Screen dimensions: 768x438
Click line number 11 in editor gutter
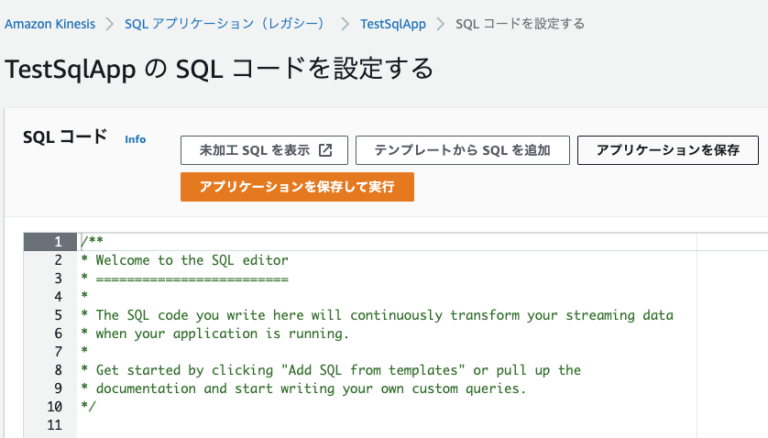[55, 425]
